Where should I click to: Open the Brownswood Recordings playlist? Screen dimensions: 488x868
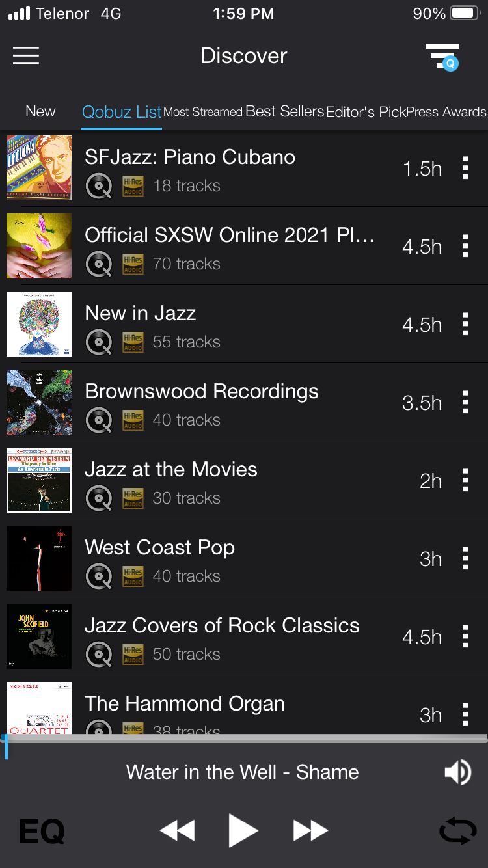pos(202,392)
